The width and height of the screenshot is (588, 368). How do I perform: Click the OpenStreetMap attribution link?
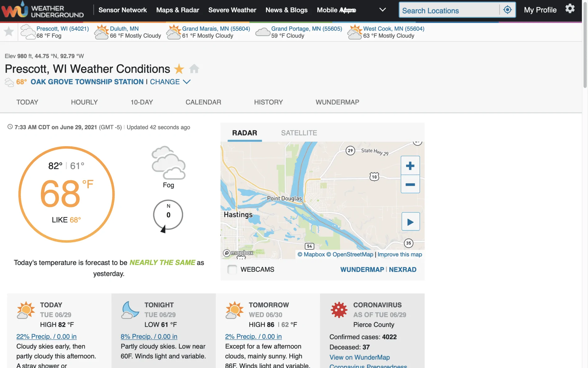pyautogui.click(x=350, y=254)
